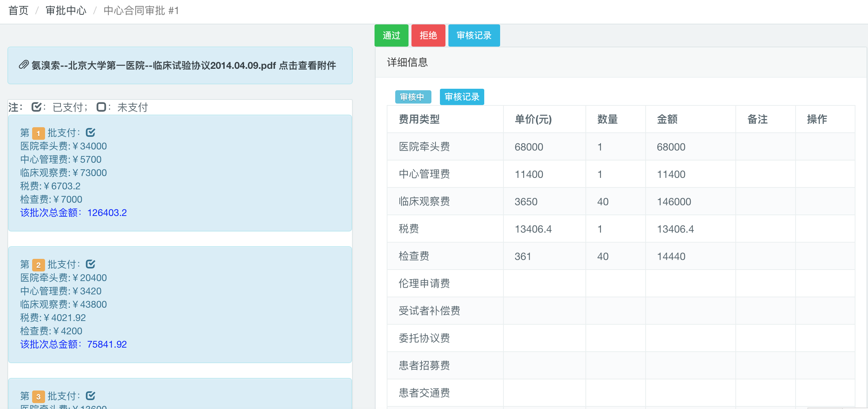
Task: Click the checked 已支付 legend icon
Action: point(37,107)
